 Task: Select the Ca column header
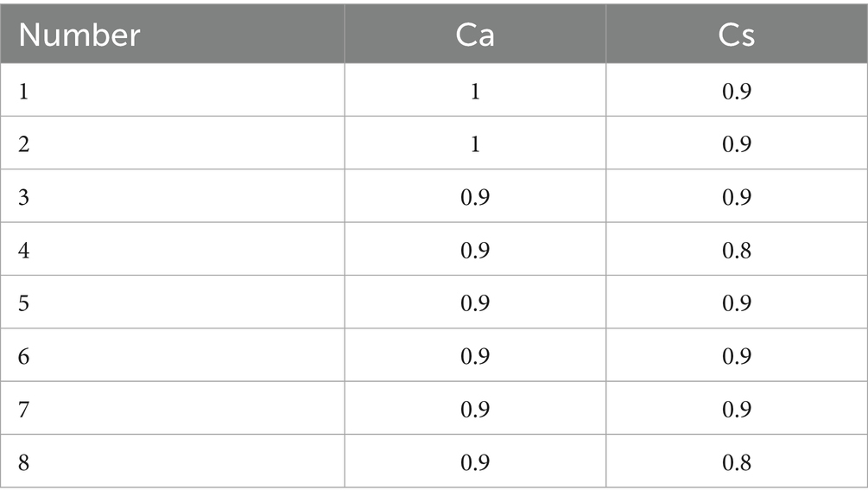point(475,35)
